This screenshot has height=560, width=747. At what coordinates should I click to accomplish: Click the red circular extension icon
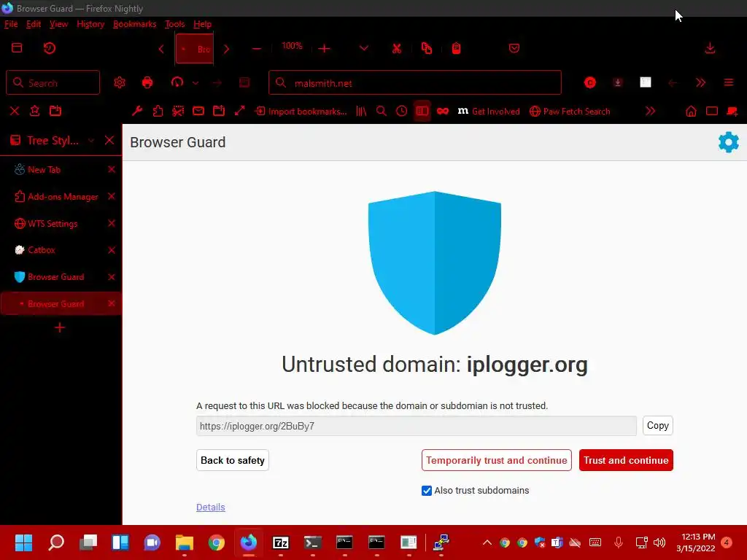[x=589, y=83]
